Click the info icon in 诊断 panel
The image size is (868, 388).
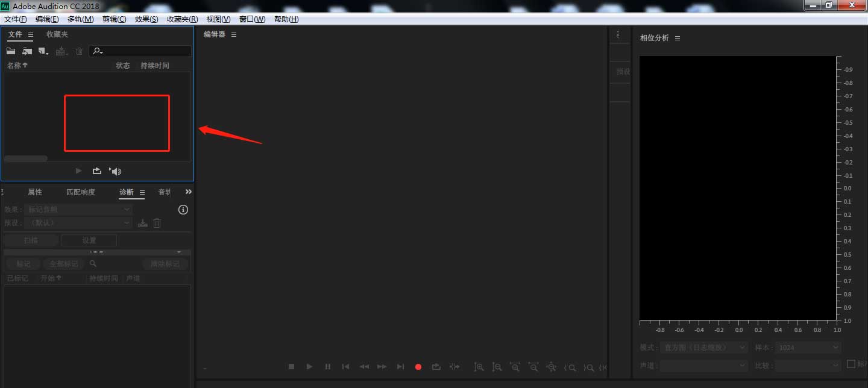pos(184,210)
